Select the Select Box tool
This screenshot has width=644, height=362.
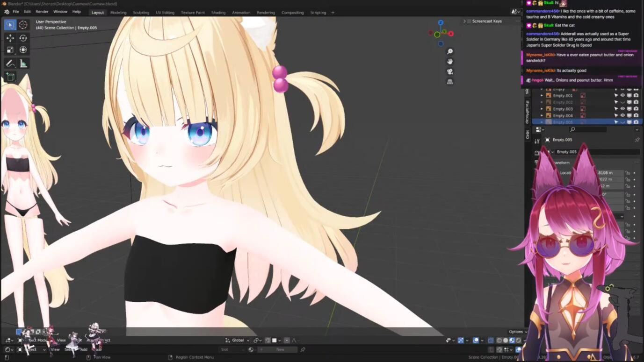tap(10, 25)
